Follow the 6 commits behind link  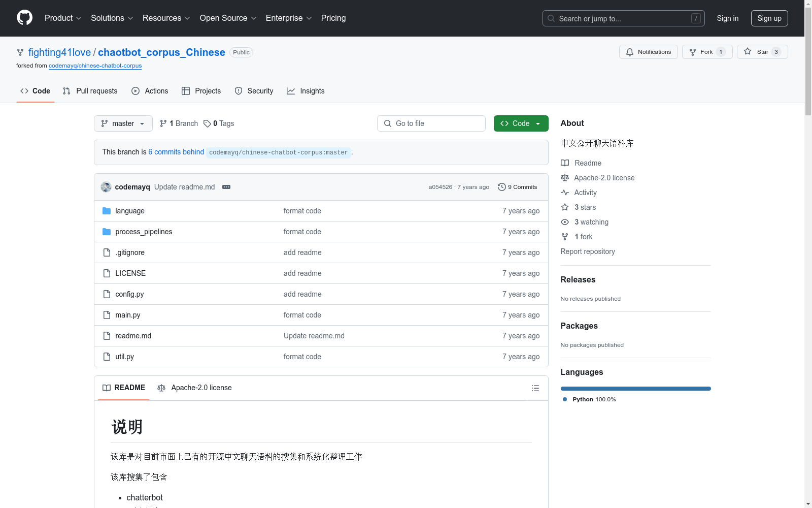coord(176,152)
